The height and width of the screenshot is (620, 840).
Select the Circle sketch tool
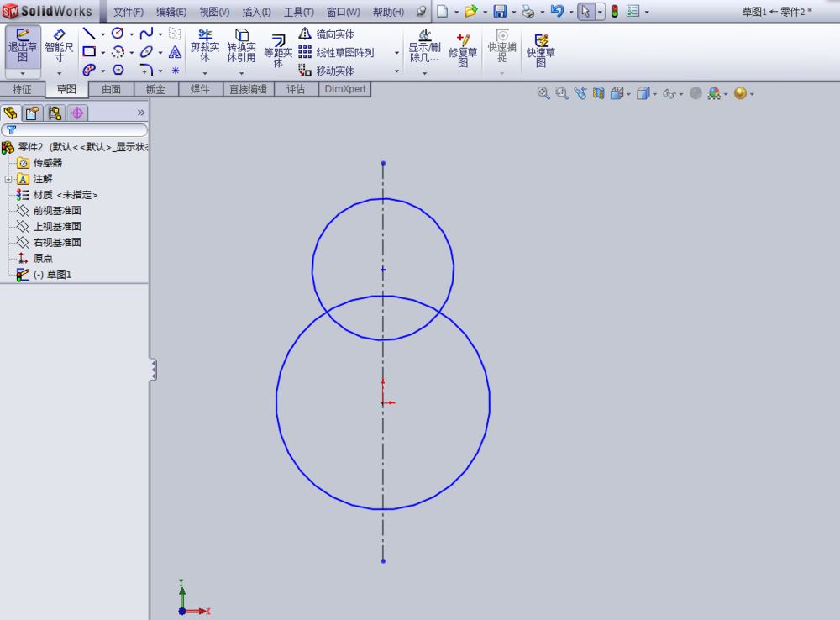point(118,34)
